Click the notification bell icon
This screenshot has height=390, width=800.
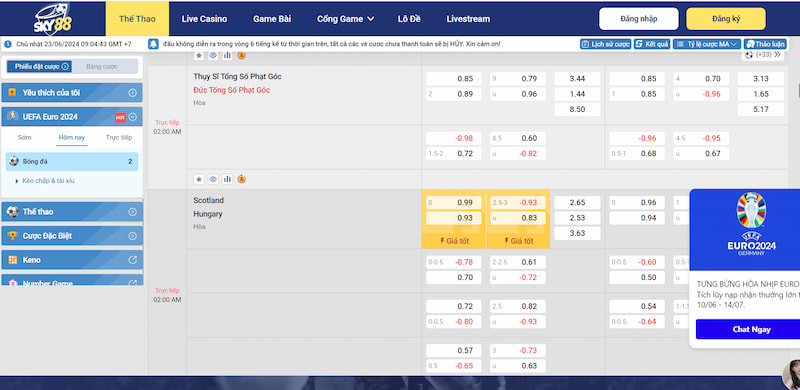point(153,44)
